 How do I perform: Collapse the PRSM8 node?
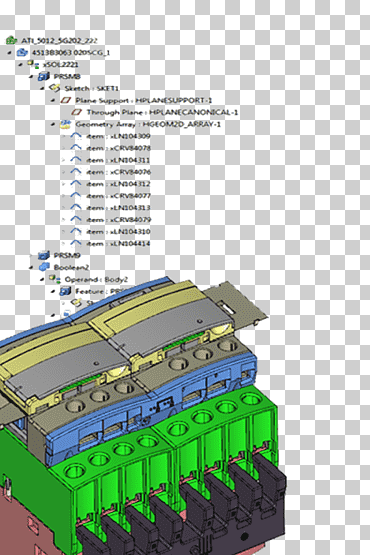(31, 76)
